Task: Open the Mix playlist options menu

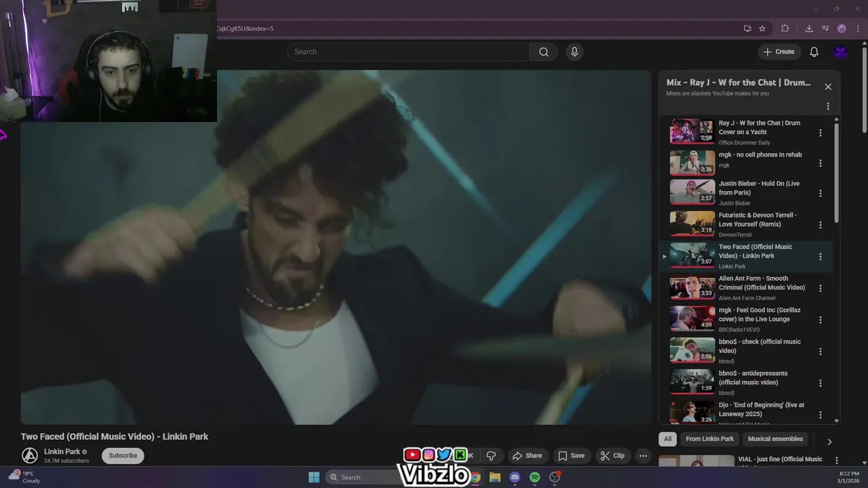Action: (828, 106)
